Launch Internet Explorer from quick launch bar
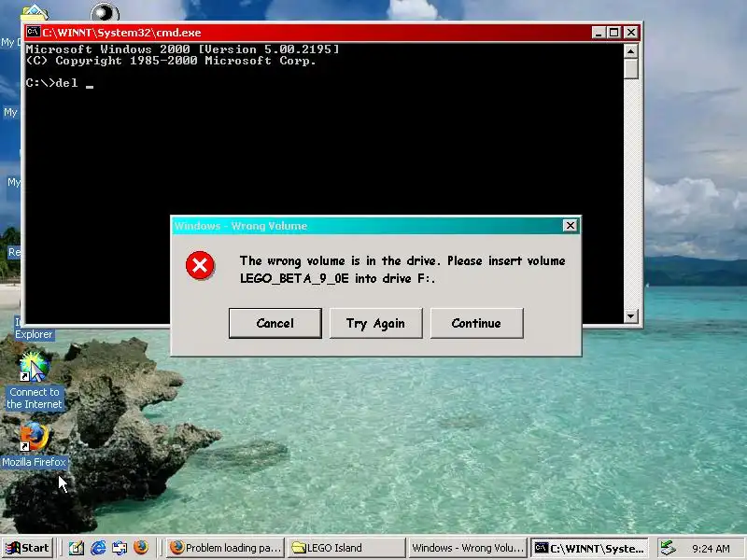The height and width of the screenshot is (560, 747). click(98, 548)
